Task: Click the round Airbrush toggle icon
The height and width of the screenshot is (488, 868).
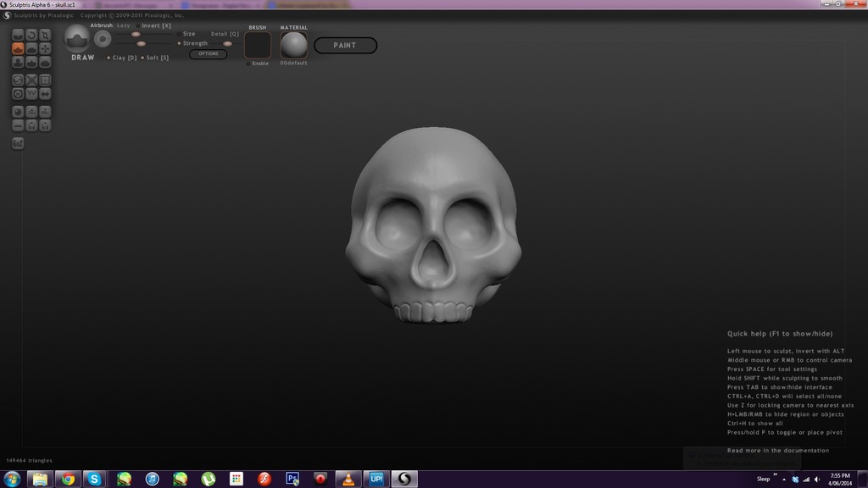Action: point(103,39)
